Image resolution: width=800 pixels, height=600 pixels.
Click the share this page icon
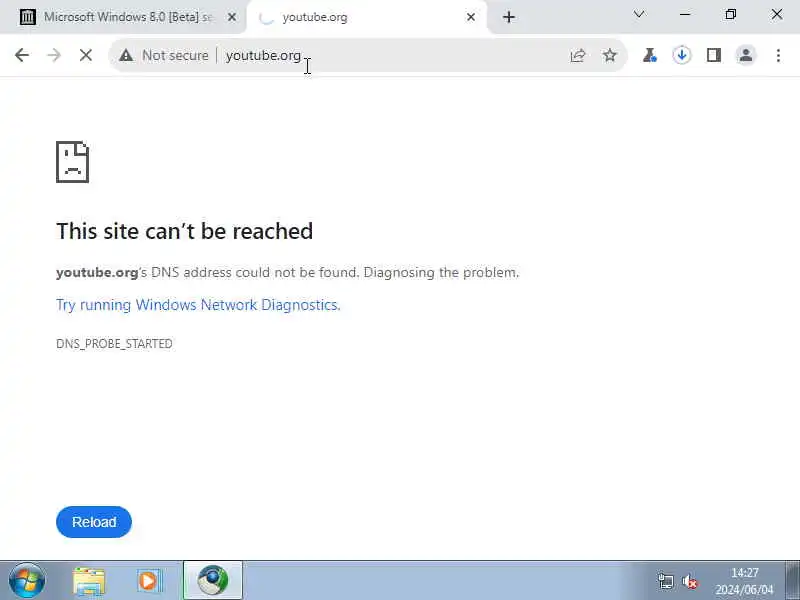coord(578,55)
